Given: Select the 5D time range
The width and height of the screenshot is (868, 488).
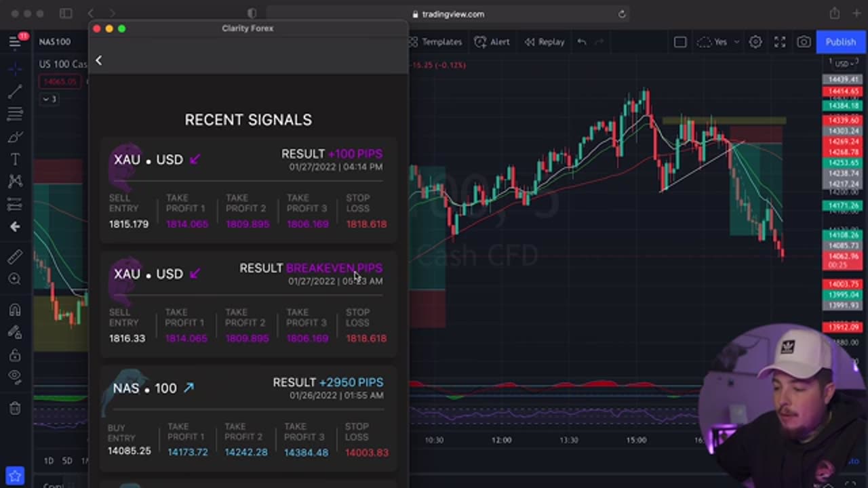Looking at the screenshot, I should coord(67,460).
